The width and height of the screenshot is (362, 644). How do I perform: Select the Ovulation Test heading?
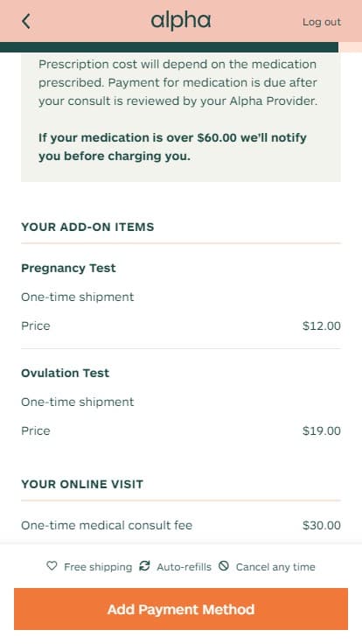(x=66, y=373)
